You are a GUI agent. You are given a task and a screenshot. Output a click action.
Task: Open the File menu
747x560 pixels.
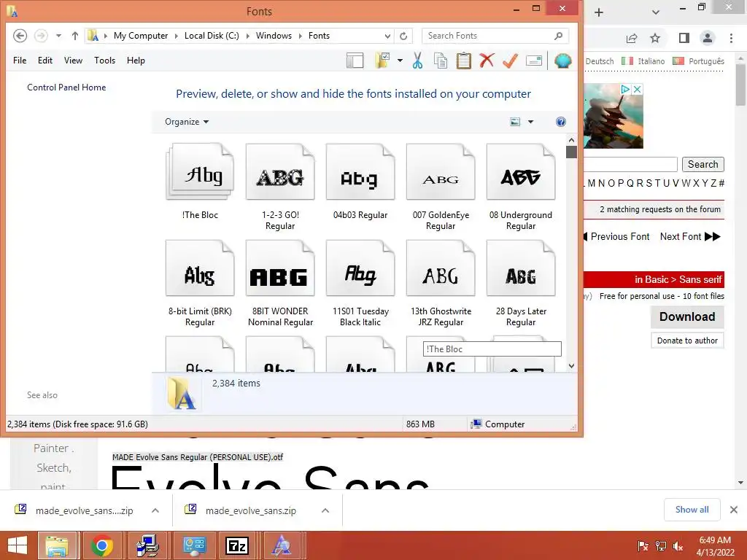point(20,61)
